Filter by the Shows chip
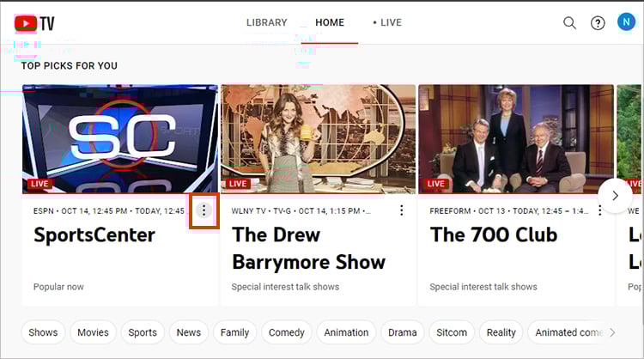Screen dimensions: 644x359 (x=43, y=332)
